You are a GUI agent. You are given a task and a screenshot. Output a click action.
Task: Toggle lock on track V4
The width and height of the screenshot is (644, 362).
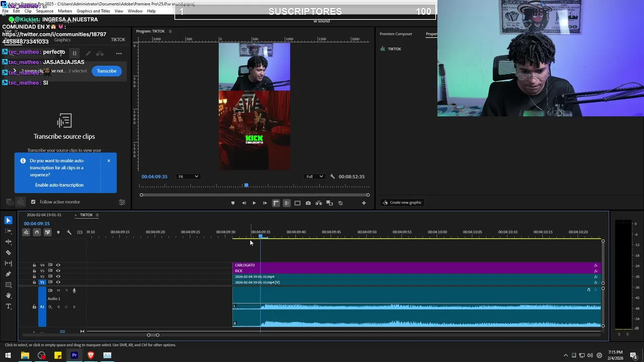pos(34,265)
